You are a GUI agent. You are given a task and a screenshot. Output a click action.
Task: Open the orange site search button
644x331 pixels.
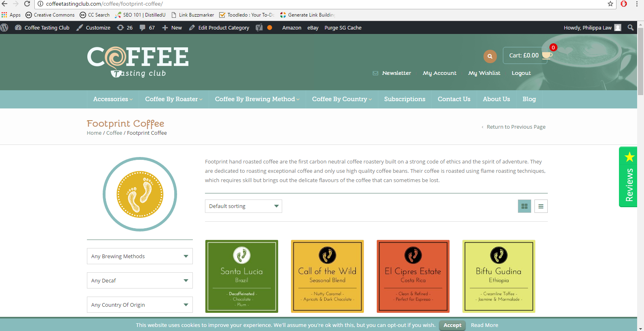click(490, 56)
